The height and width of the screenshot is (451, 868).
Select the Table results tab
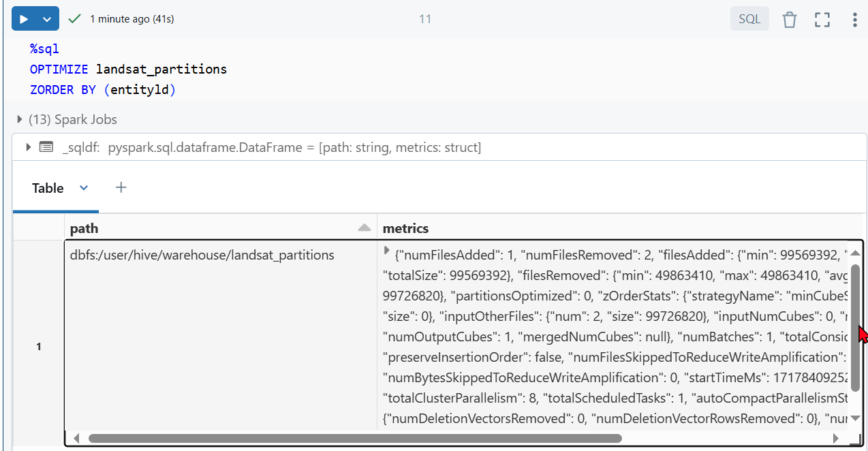click(x=48, y=188)
